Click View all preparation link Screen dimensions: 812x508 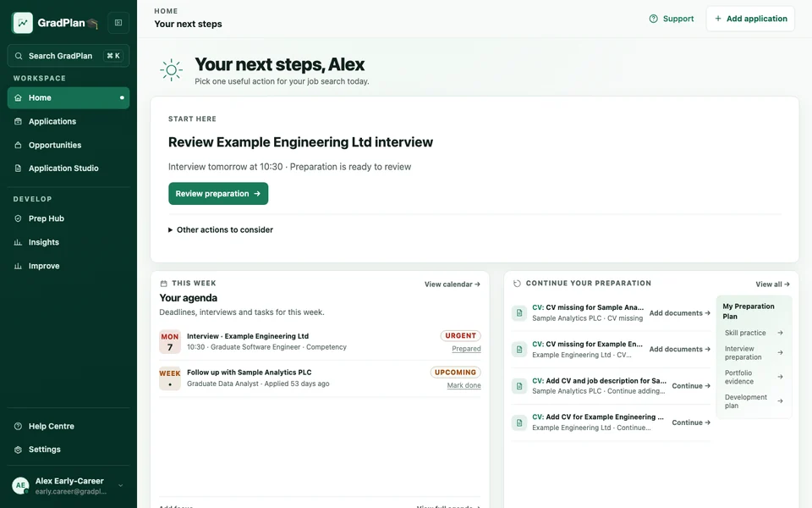pos(772,284)
